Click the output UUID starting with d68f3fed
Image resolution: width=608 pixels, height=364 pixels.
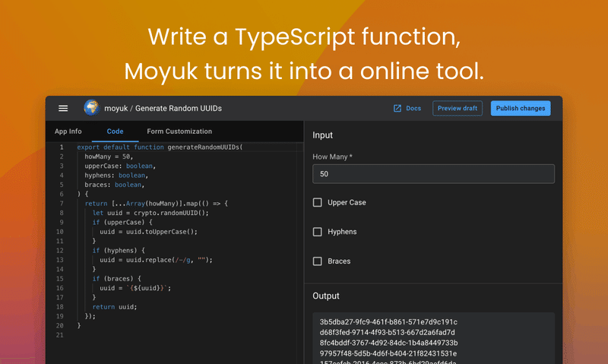(388, 333)
